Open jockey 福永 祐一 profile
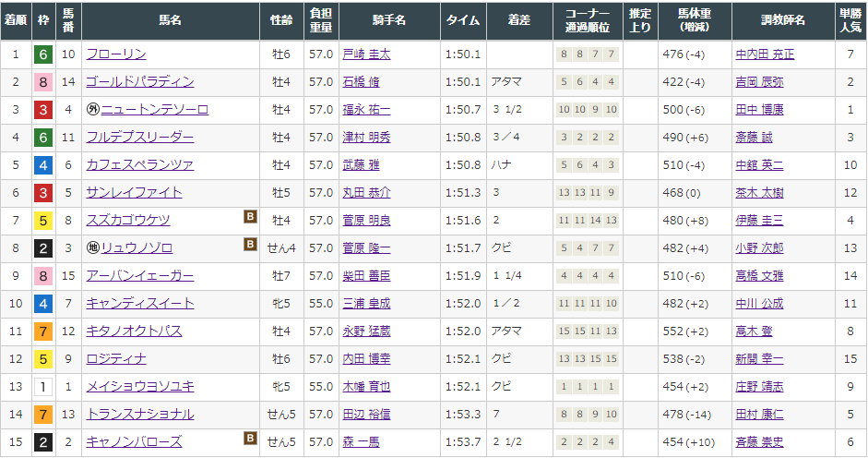Image resolution: width=868 pixels, height=458 pixels. [x=366, y=110]
